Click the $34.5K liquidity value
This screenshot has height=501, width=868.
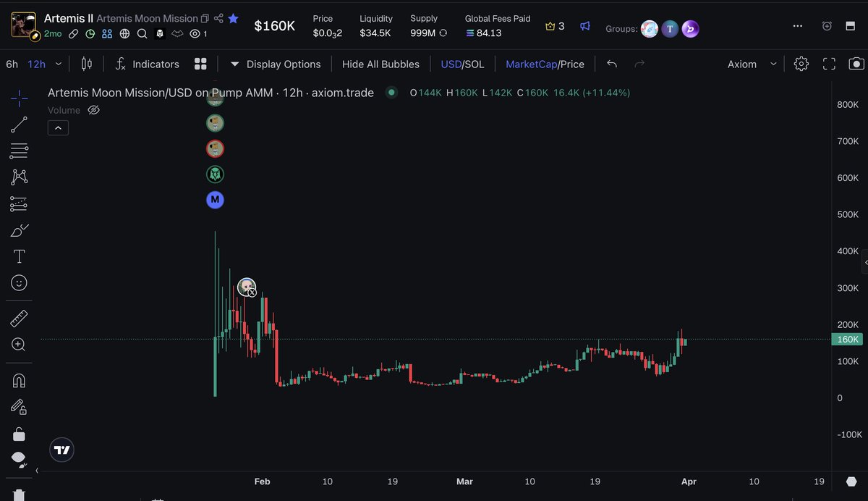tap(375, 33)
